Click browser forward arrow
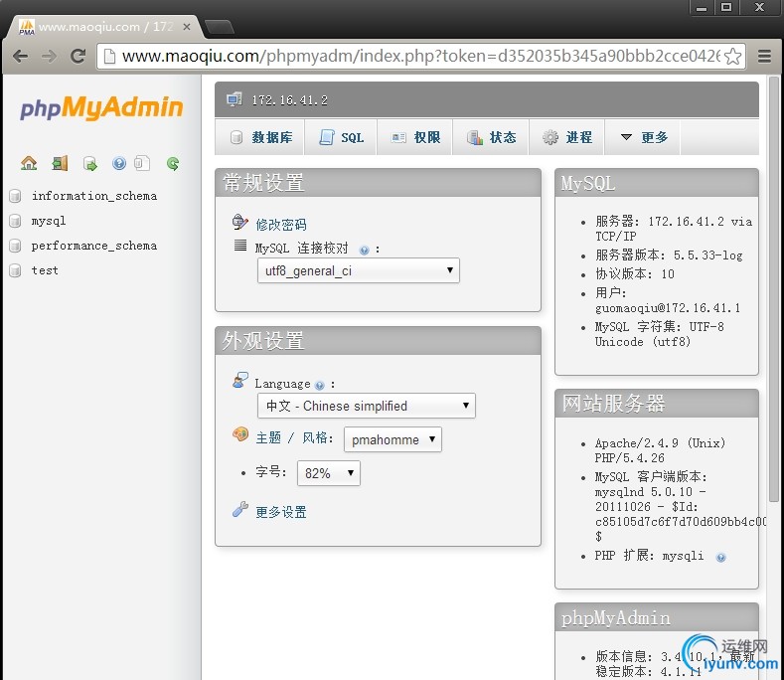 49,56
